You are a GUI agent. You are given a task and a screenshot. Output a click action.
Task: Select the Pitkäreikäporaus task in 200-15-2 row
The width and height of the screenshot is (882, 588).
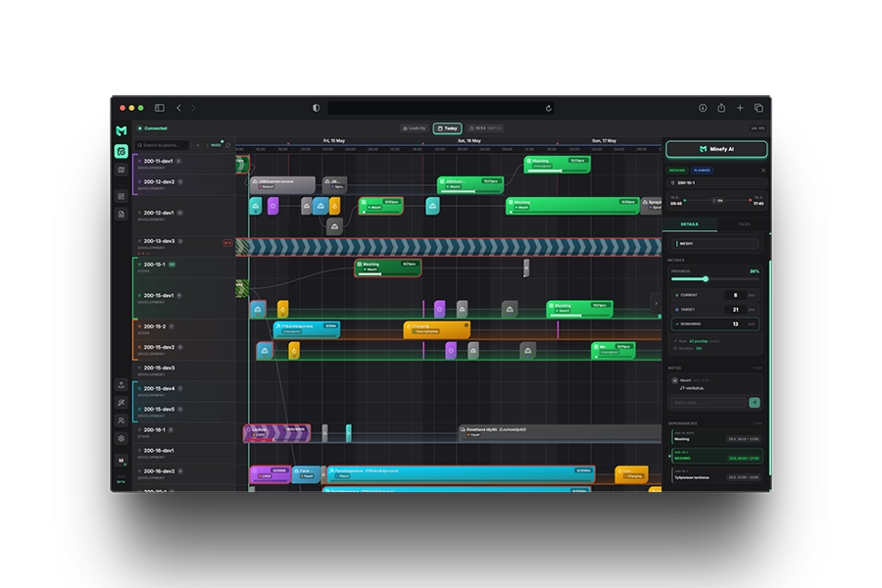click(307, 329)
